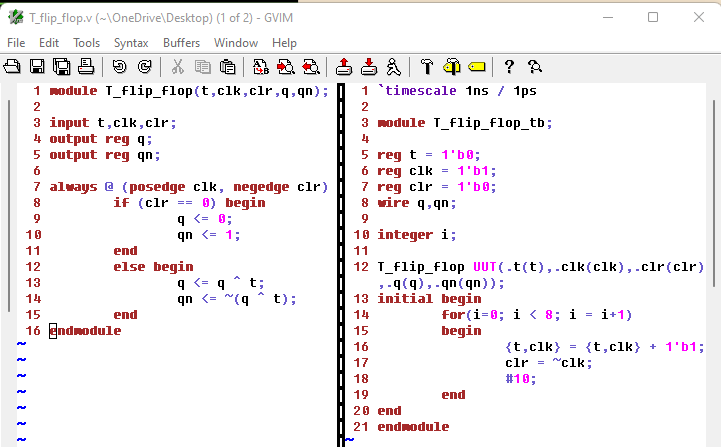Open the Buffers menu

181,43
